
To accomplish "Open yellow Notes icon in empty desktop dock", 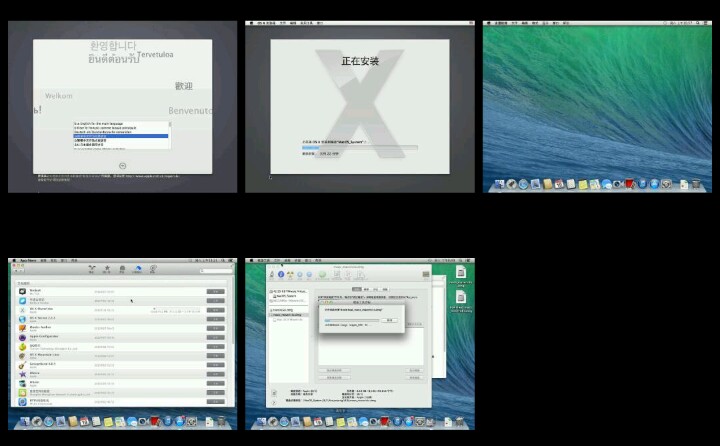I will 583,185.
